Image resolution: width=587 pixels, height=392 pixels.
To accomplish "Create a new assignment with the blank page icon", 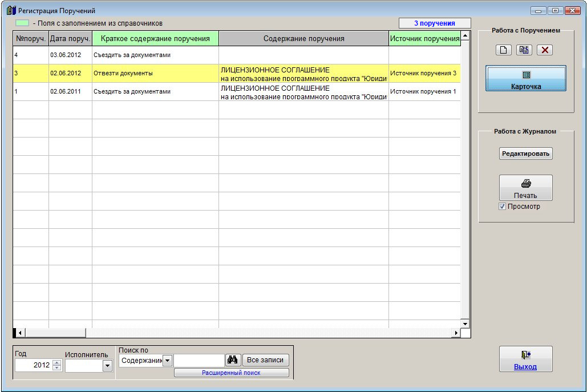I will coord(503,50).
